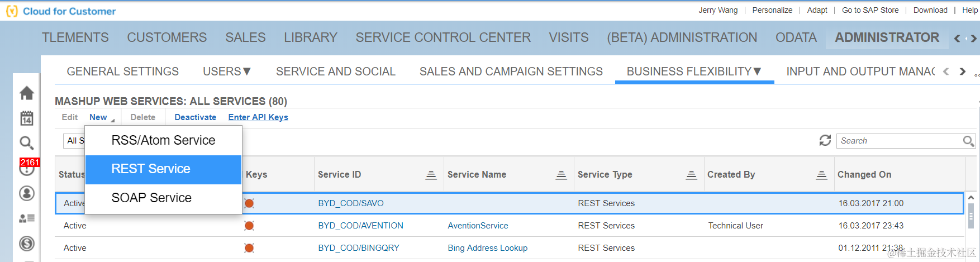
Task: Click the Cloud for Customer logo
Action: (61, 11)
